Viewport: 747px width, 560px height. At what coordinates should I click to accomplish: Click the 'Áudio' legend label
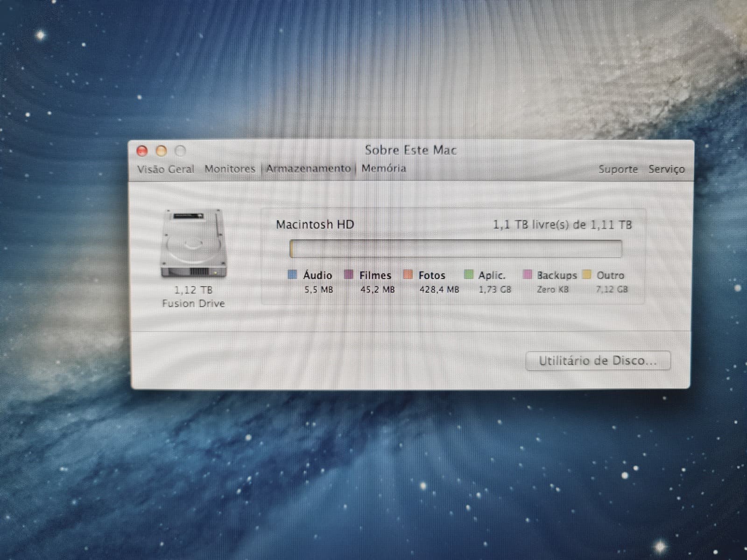317,275
